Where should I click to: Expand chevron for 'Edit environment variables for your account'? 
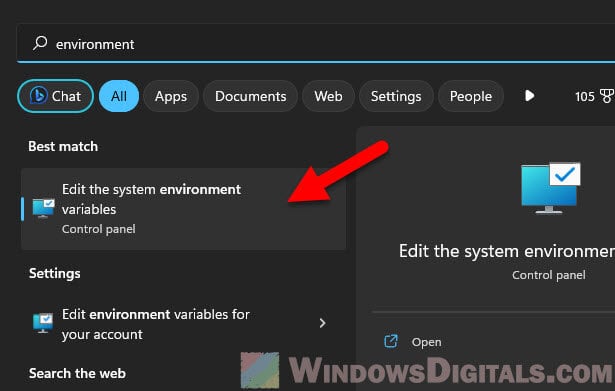pyautogui.click(x=322, y=323)
